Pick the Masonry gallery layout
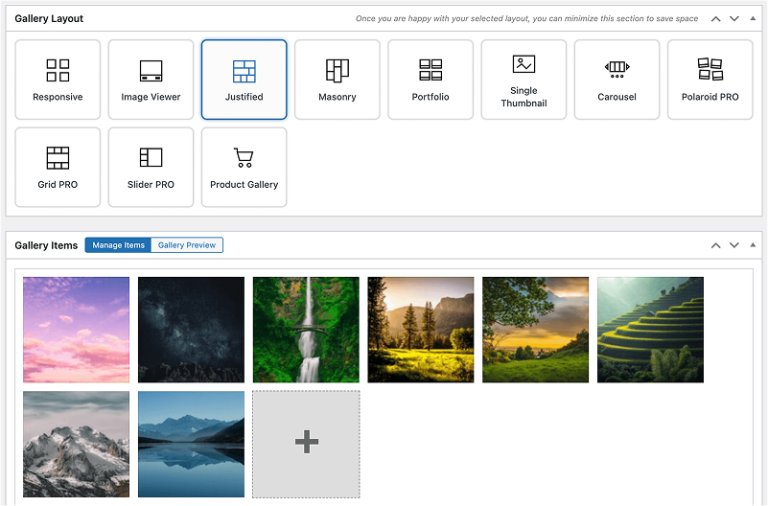Viewport: 768px width, 506px height. pos(337,79)
